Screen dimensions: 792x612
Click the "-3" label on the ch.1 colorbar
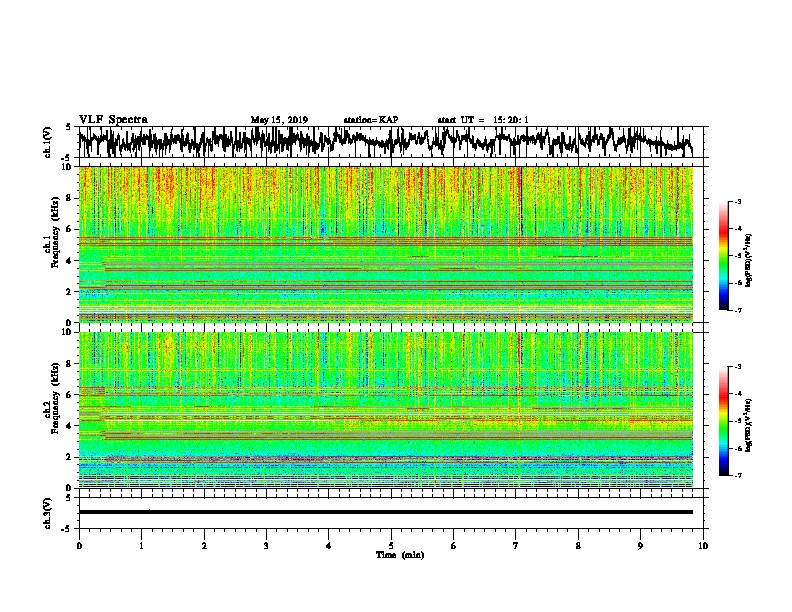[x=737, y=201]
